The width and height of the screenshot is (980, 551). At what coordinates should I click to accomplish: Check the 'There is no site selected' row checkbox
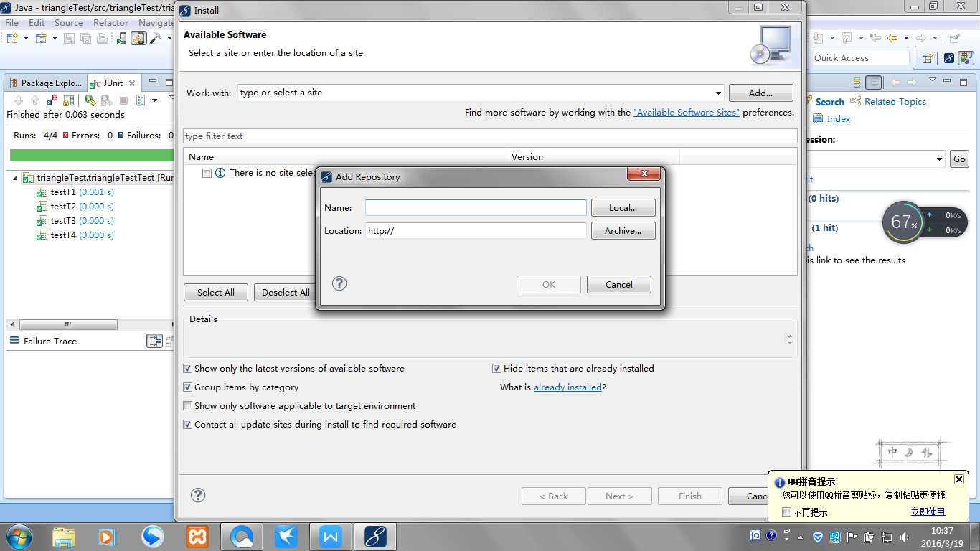point(207,173)
